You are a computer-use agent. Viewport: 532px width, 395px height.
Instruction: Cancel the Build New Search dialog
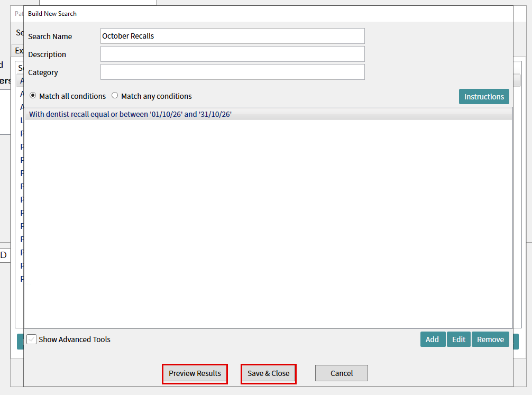(341, 373)
